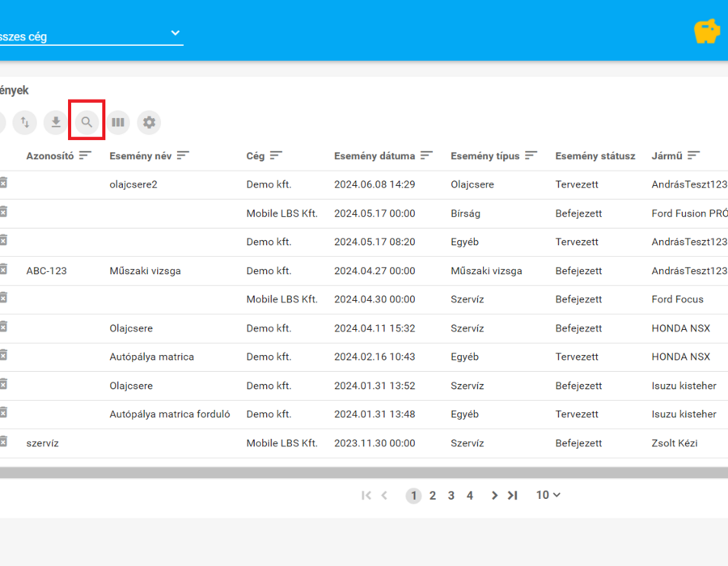728x566 pixels.
Task: Click the date 2024.02.16 10:43
Action: click(x=375, y=357)
